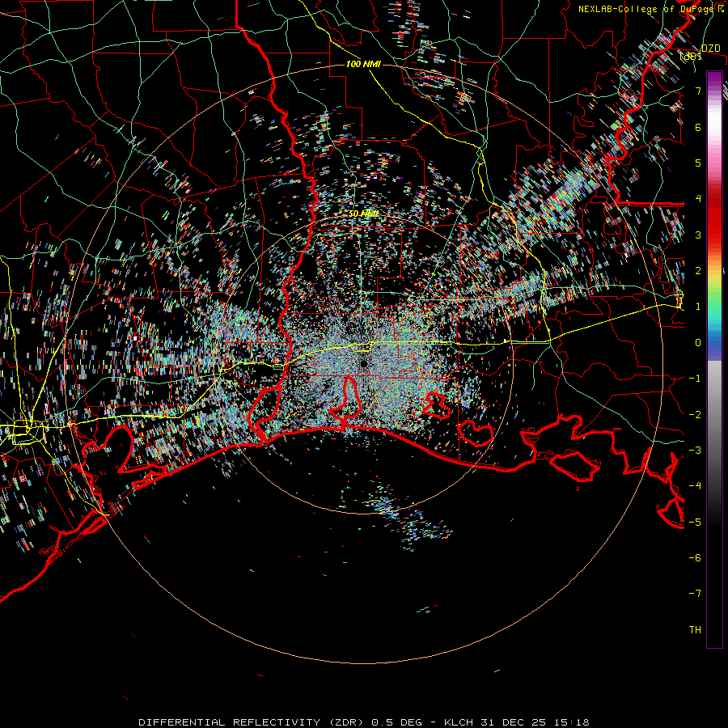Click the ZDR color scale bar
728x728 pixels.
pos(714,359)
